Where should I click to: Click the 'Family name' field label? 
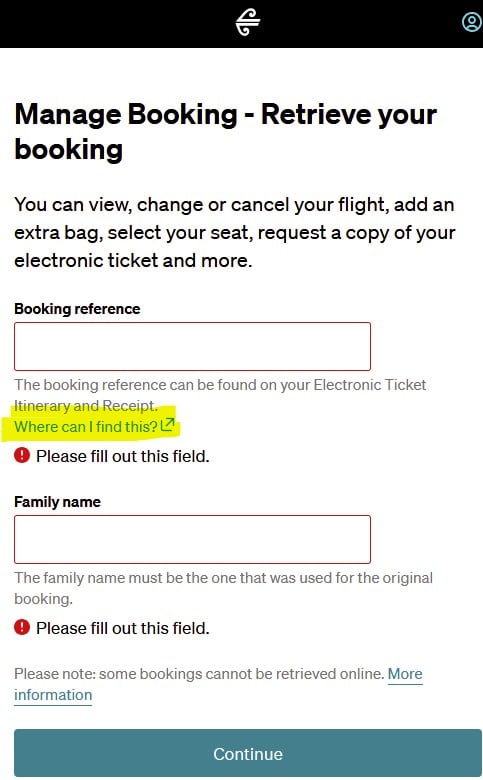coord(57,501)
